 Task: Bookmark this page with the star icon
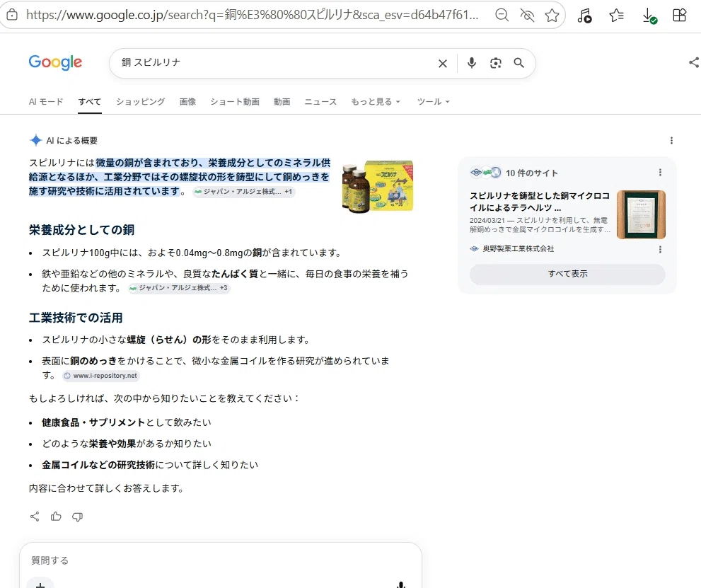[x=552, y=15]
